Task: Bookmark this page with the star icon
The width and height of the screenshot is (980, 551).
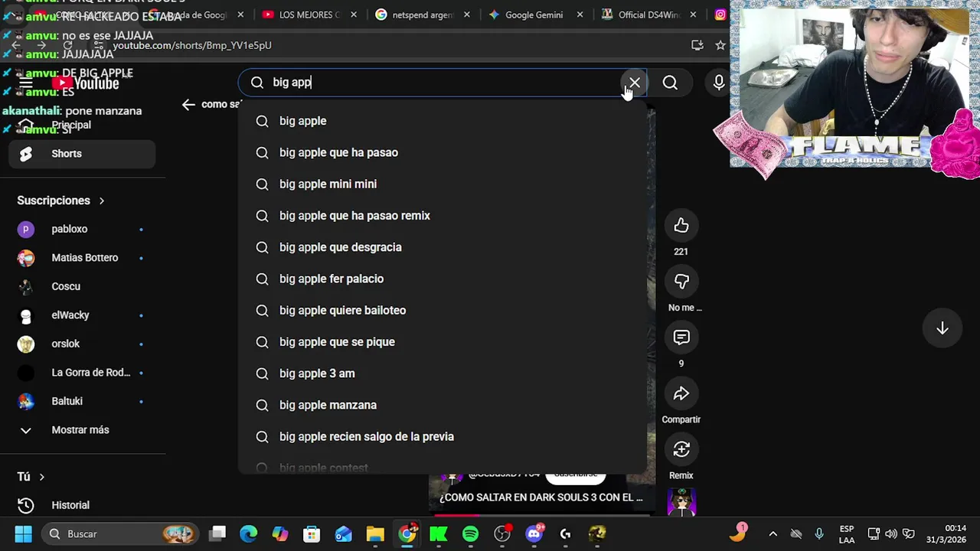Action: [720, 46]
